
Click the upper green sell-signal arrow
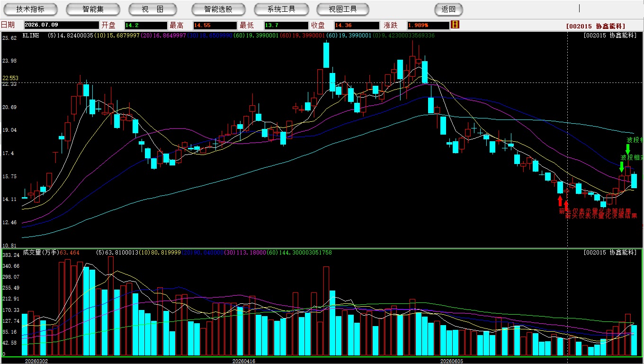pos(628,149)
